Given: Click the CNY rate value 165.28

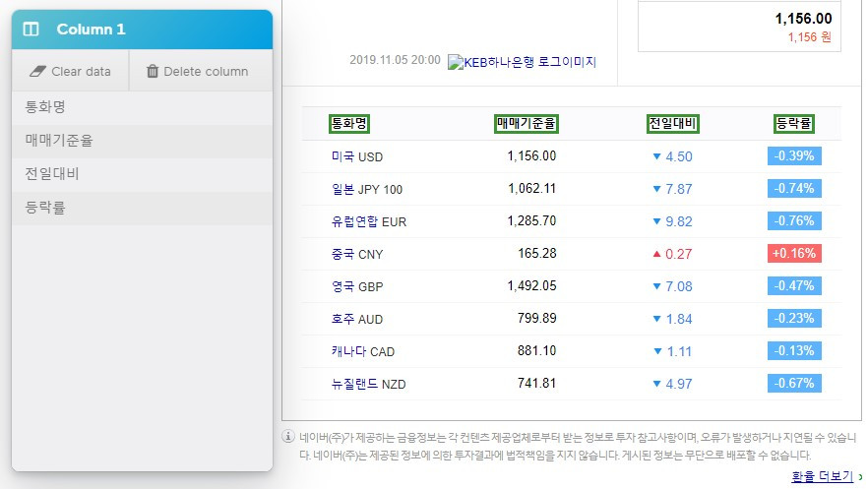Looking at the screenshot, I should [537, 253].
